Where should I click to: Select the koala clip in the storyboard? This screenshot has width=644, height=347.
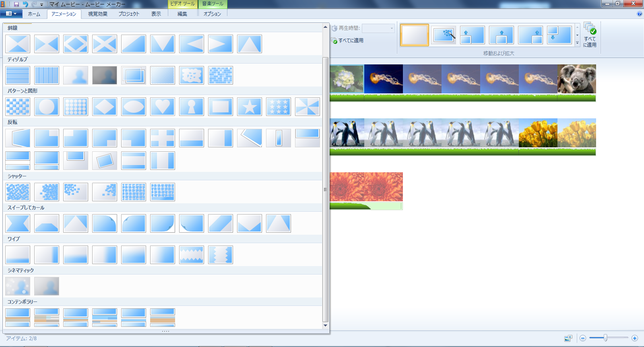[x=576, y=79]
